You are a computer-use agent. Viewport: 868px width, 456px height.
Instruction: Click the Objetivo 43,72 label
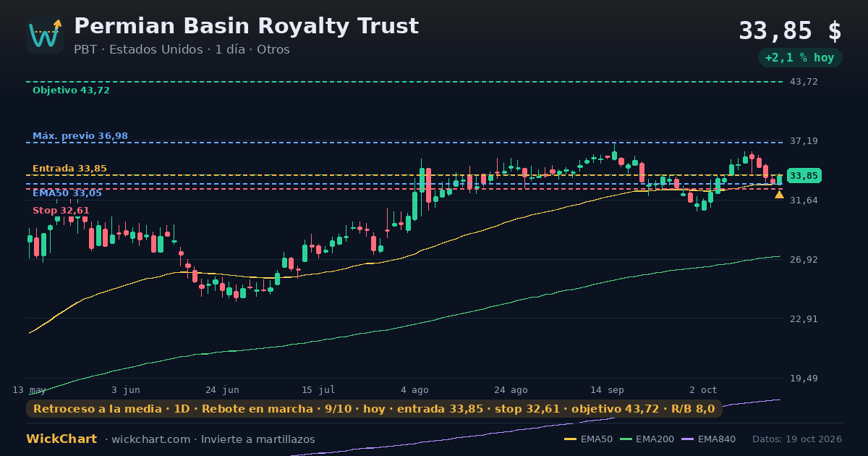(x=71, y=90)
